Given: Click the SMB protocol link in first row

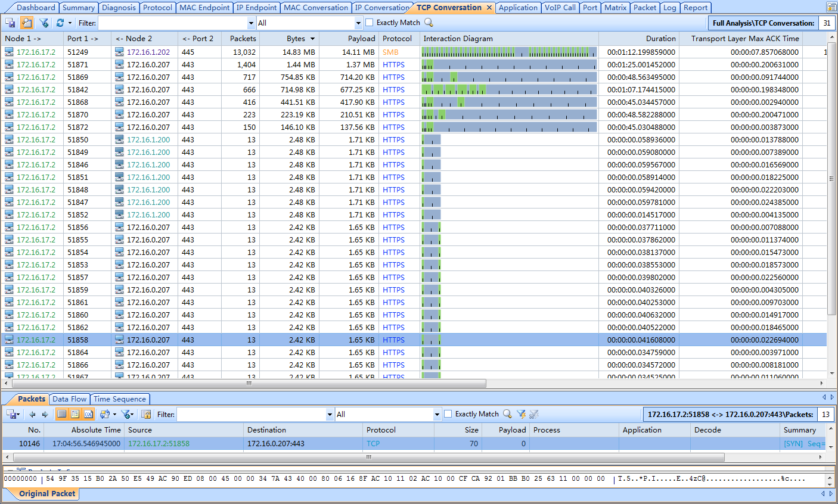Looking at the screenshot, I should point(390,52).
